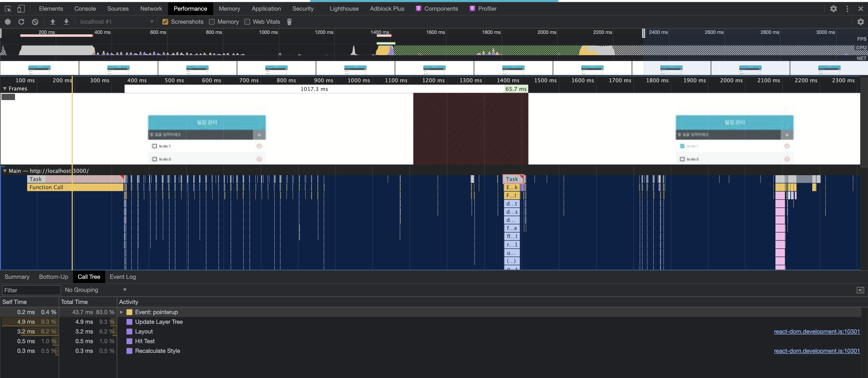
Task: Click the reload and record icon
Action: (x=21, y=22)
